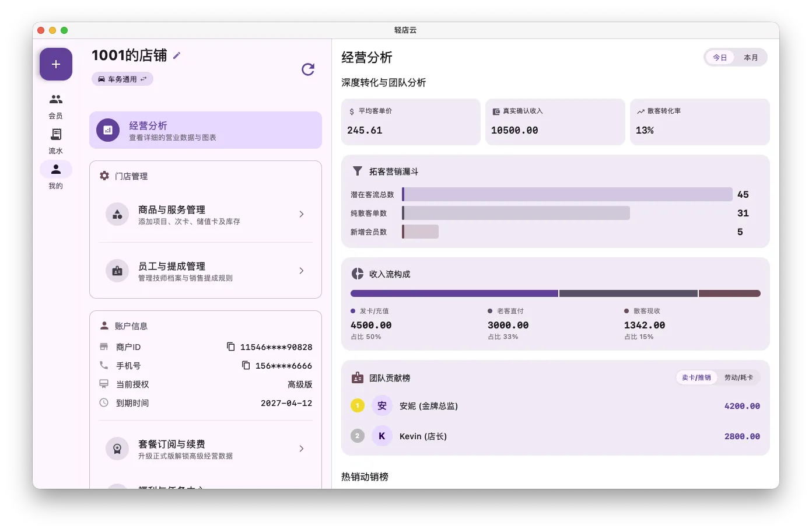Click the pencil icon to edit shop name
This screenshot has width=812, height=532.
tap(177, 55)
